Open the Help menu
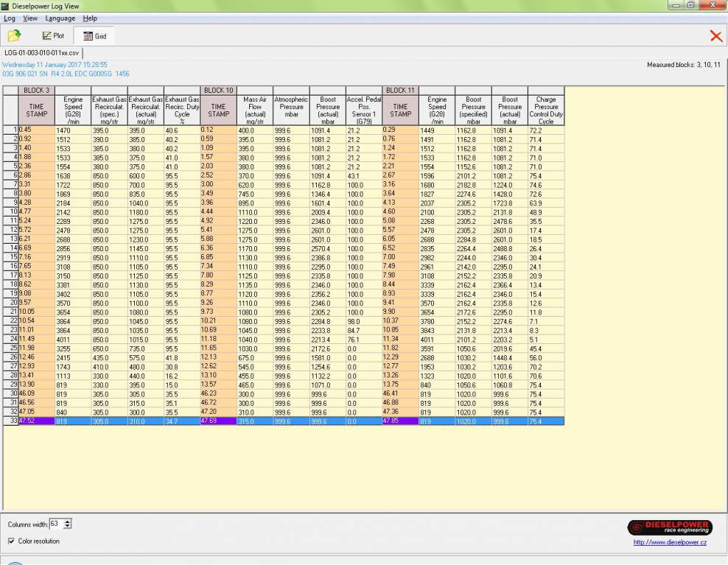This screenshot has width=728, height=565. click(x=90, y=18)
